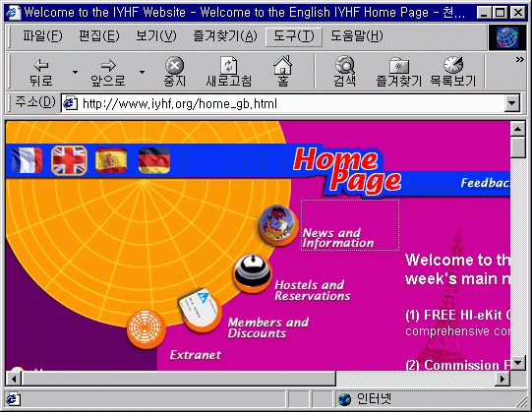Click the horizontal scrollbar left arrow
The image size is (532, 412).
click(x=13, y=379)
